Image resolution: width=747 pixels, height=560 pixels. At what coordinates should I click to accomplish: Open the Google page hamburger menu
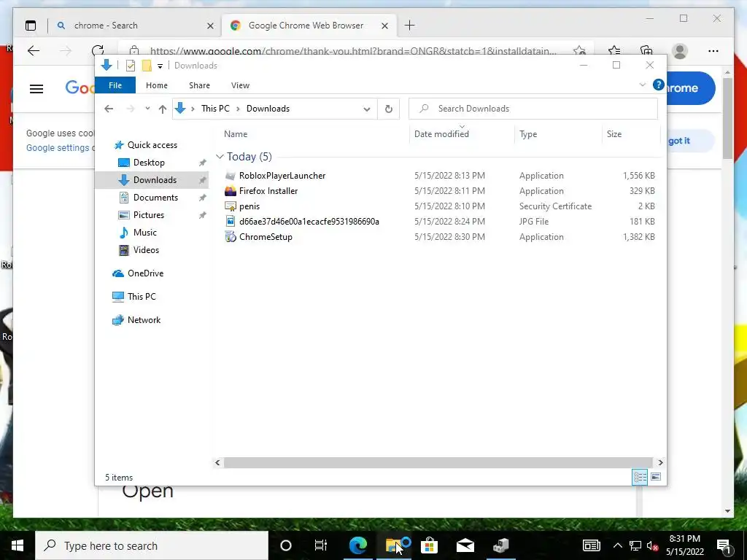[36, 88]
